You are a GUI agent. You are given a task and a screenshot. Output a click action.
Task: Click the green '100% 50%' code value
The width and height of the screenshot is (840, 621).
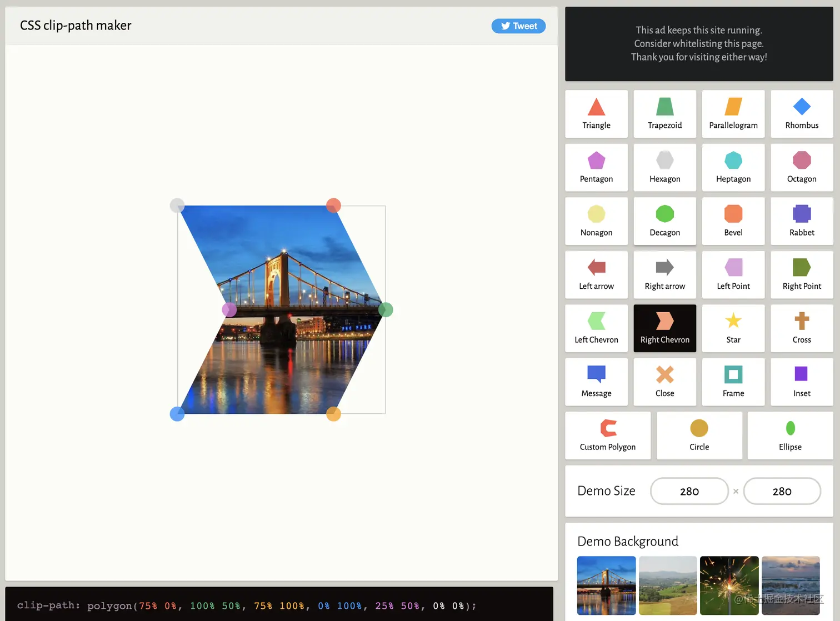[216, 605]
